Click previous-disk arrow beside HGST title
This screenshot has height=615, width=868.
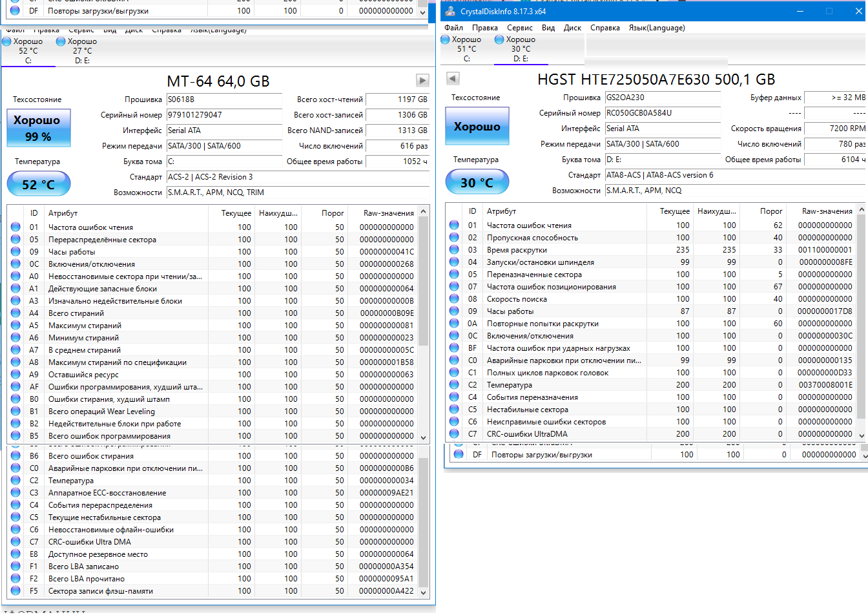(x=453, y=78)
